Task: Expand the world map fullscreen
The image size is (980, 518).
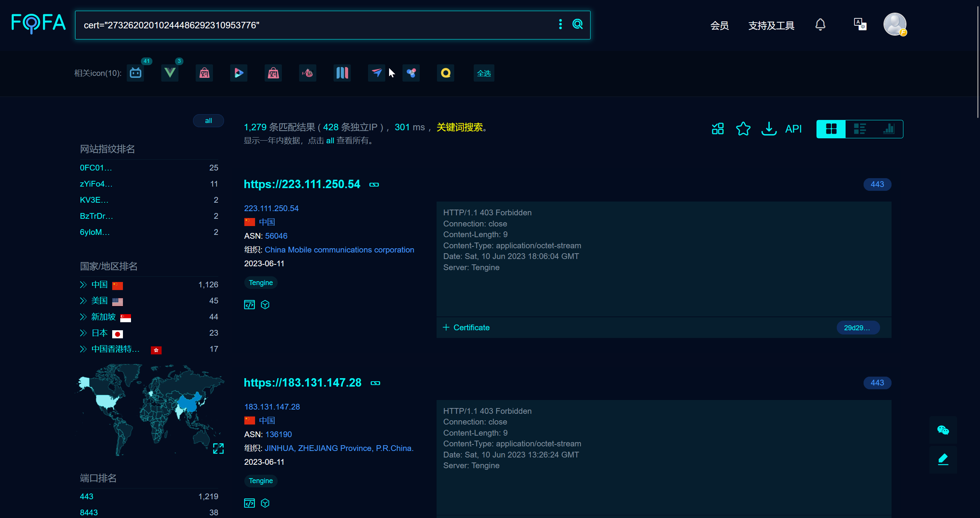Action: (x=218, y=448)
